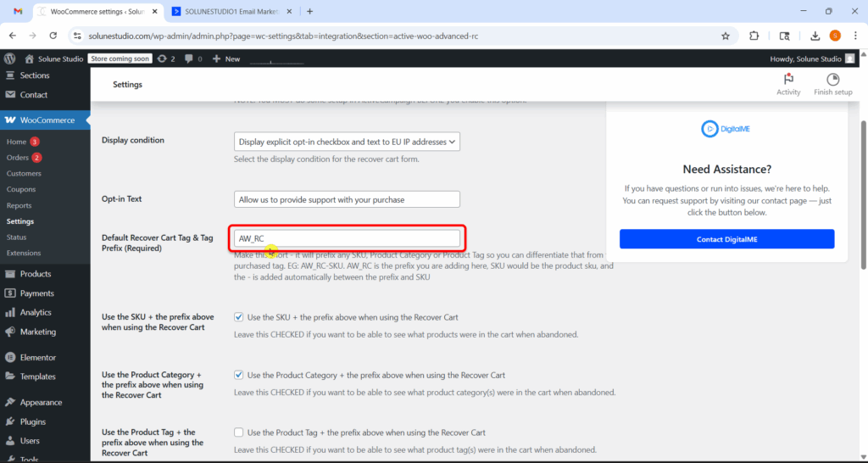
Task: Go to WooCommerce Home submenu
Action: tap(17, 142)
